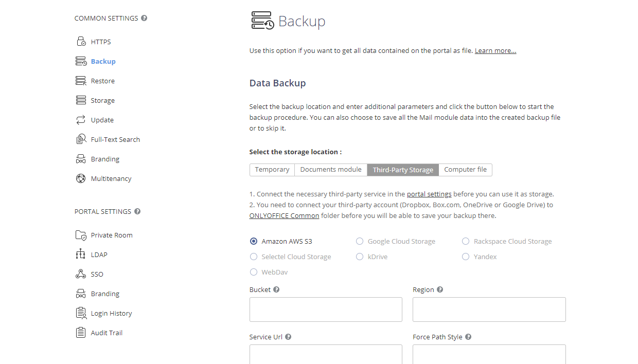Viewport: 638px width, 364px height.
Task: Open the LDAP settings icon
Action: click(81, 254)
